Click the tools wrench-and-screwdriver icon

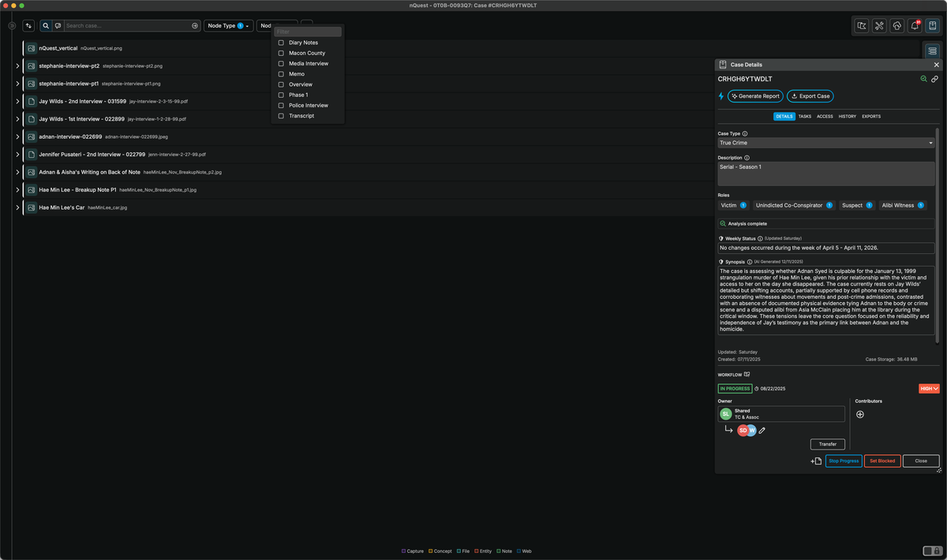tap(879, 25)
